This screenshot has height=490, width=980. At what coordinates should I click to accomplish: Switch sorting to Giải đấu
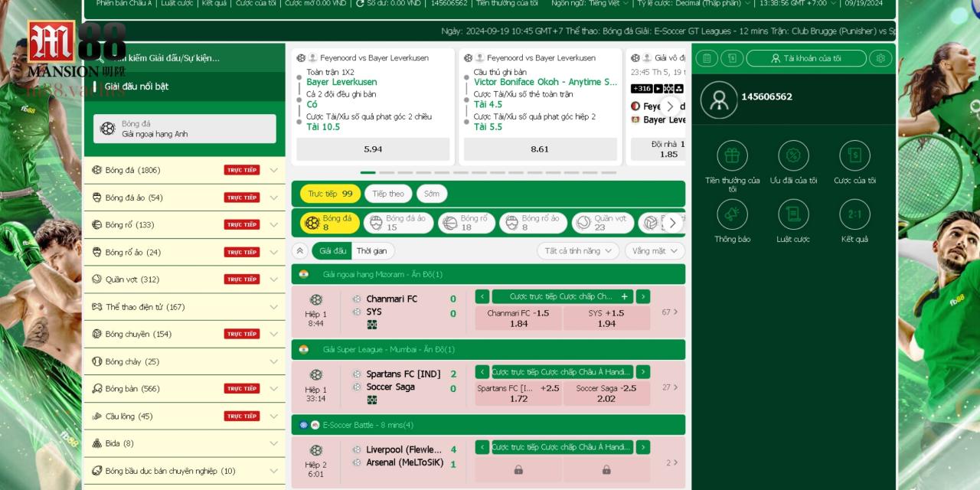click(x=332, y=251)
